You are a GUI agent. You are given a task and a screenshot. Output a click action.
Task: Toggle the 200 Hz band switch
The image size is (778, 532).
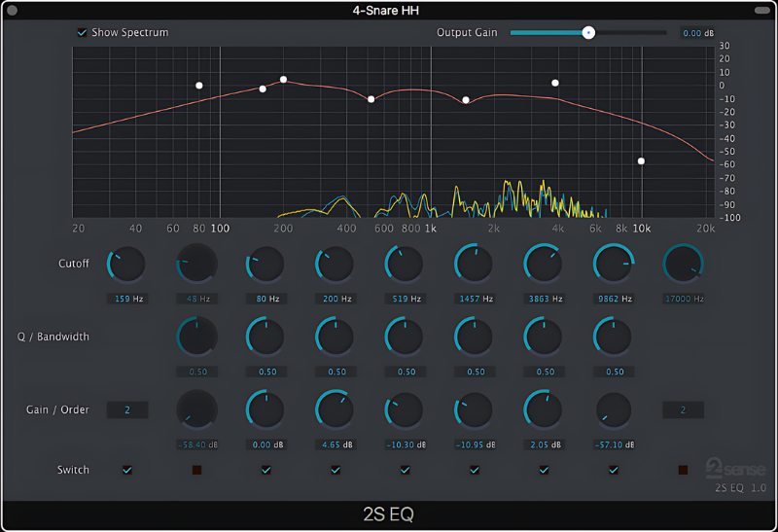pyautogui.click(x=336, y=470)
